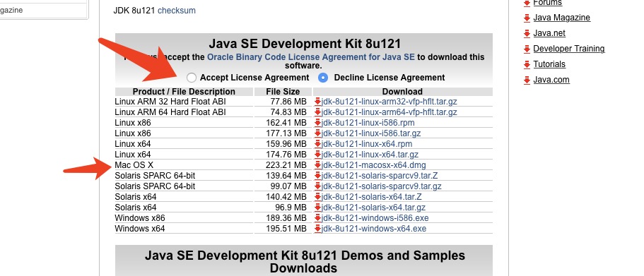The image size is (644, 276).
Task: Click download arrow icon for linux-arm64 row
Action: [317, 112]
